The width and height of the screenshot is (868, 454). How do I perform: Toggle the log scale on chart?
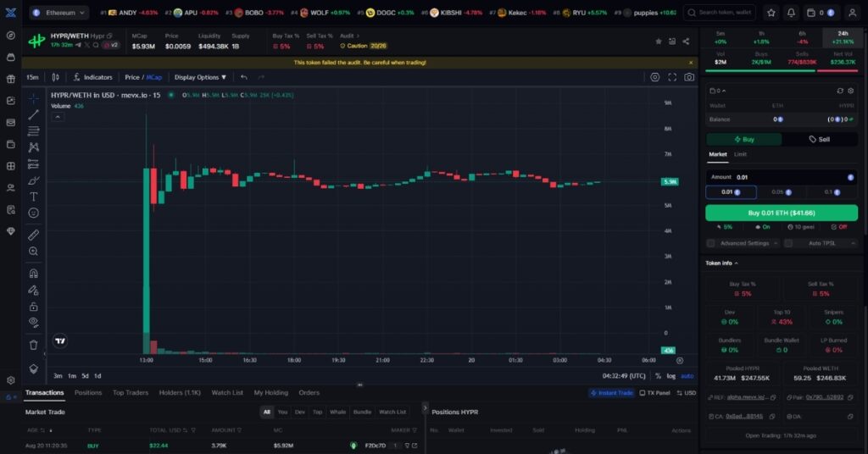point(671,376)
